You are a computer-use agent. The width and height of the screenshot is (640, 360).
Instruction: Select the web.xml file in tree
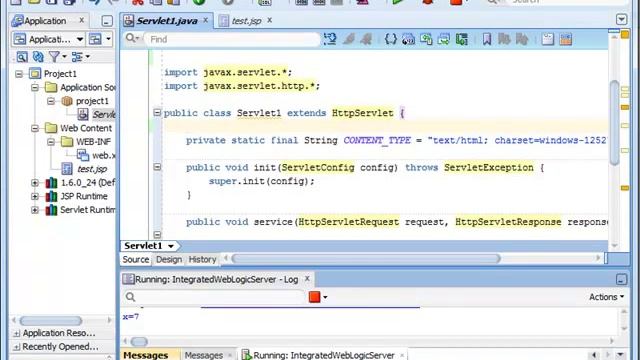[x=104, y=156]
